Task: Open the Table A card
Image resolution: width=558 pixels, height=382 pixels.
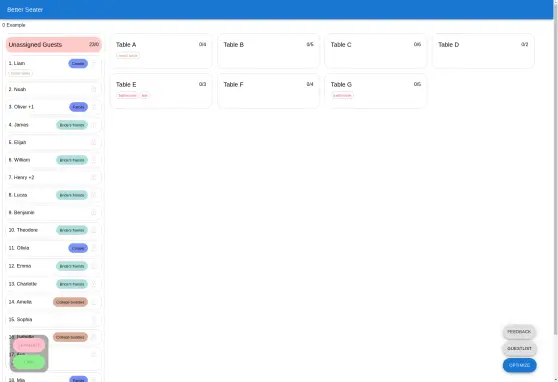Action: tap(161, 51)
